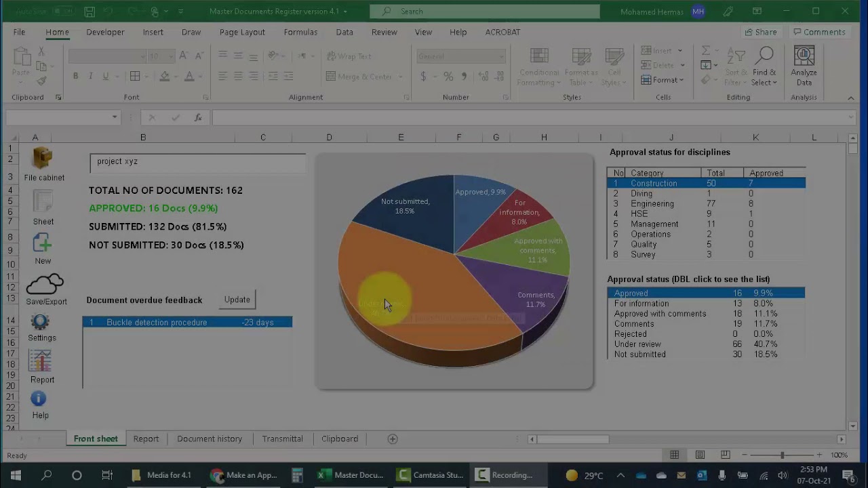Open Windows Start menu

pos(16,475)
